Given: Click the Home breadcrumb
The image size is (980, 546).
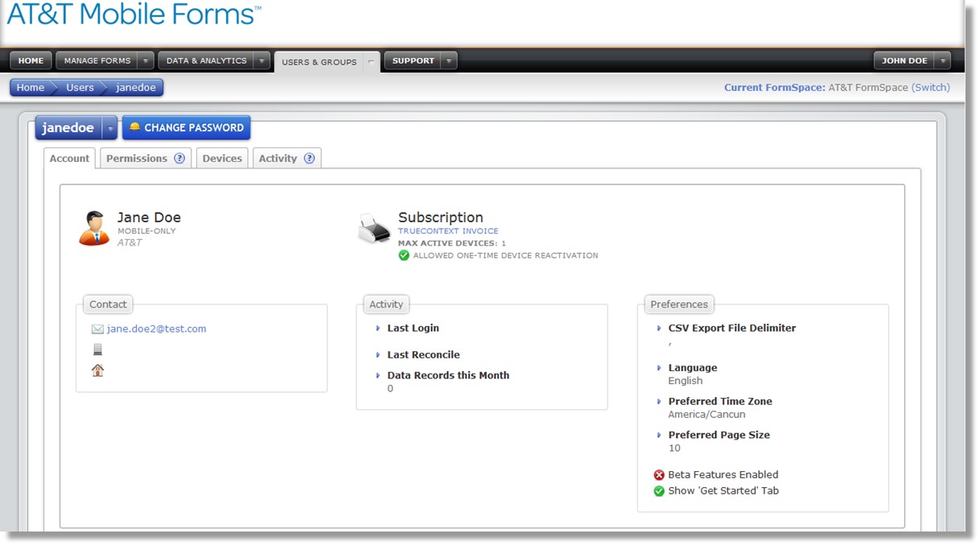Looking at the screenshot, I should pyautogui.click(x=31, y=88).
